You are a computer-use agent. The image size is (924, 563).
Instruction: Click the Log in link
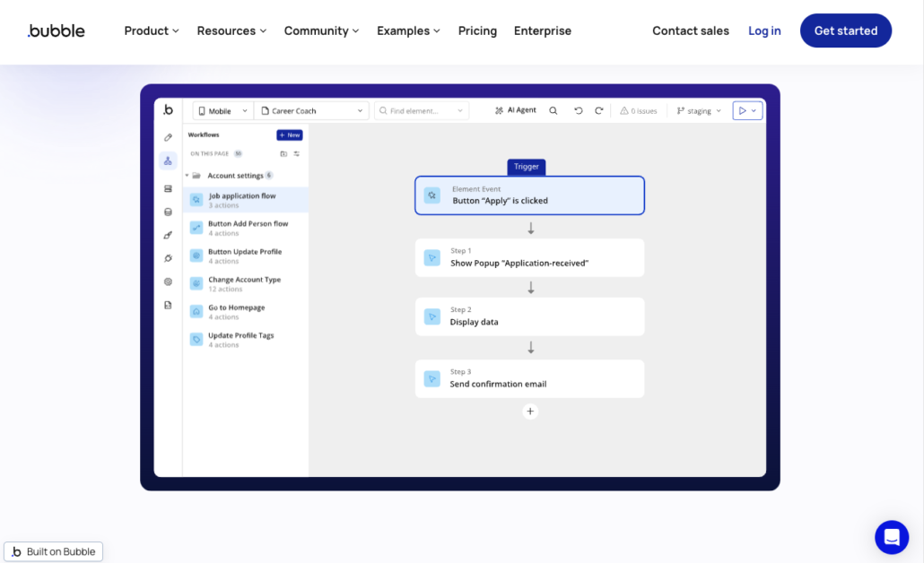(x=764, y=30)
